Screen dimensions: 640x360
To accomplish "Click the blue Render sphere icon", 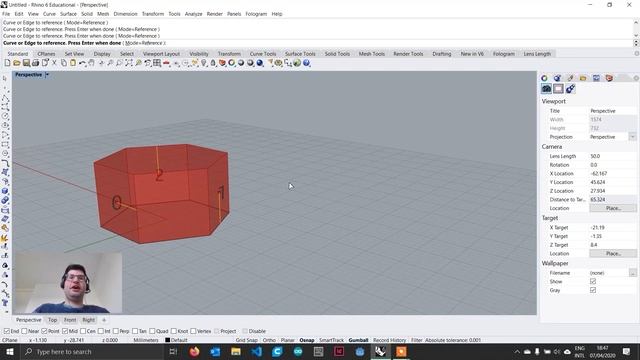I will (x=260, y=63).
